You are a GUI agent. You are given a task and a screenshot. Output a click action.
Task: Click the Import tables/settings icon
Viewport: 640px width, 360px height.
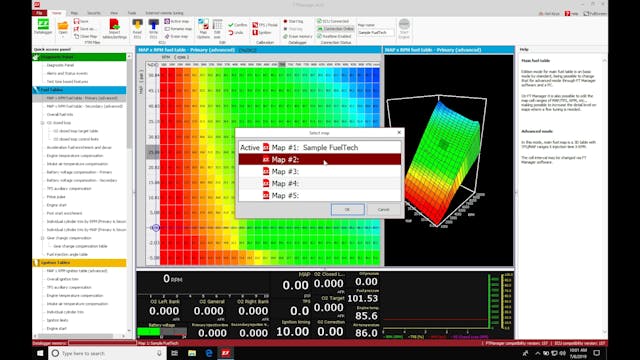click(x=114, y=24)
